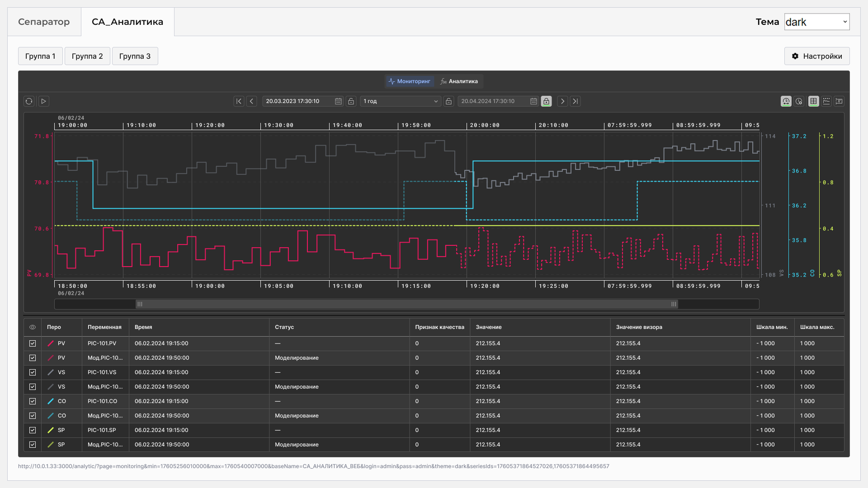
Task: Uncheck the PIC-101.PV row checkbox
Action: tap(33, 343)
